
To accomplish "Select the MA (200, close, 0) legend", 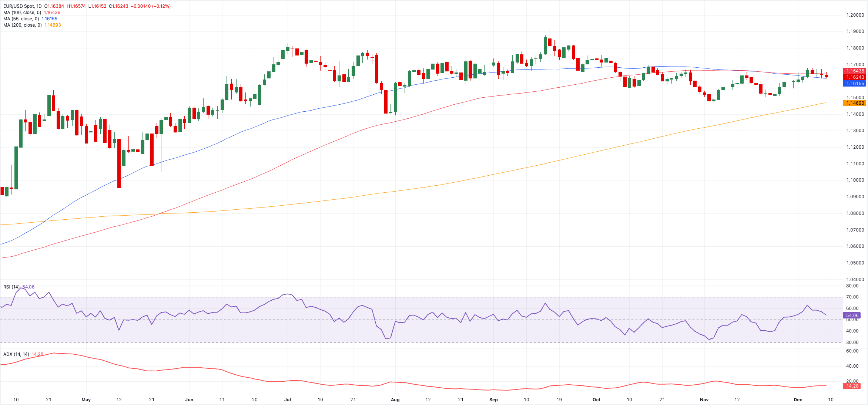I will click(x=22, y=25).
